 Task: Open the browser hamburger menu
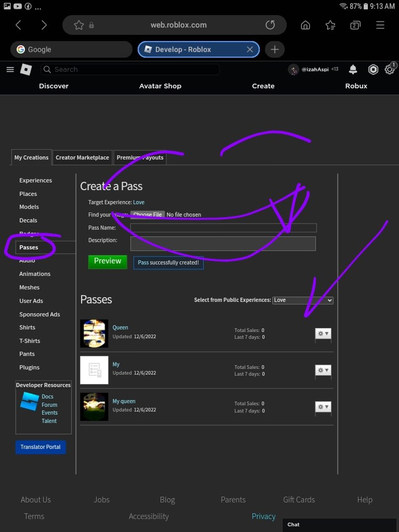pos(380,25)
